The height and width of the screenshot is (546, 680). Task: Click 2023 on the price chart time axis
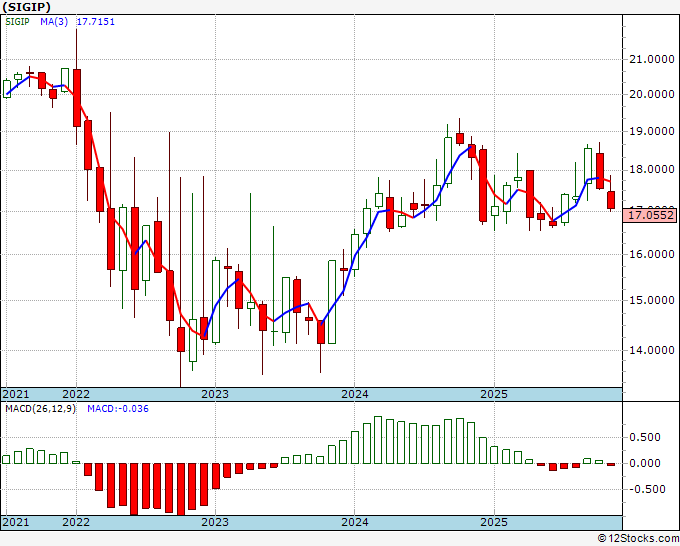pyautogui.click(x=215, y=394)
